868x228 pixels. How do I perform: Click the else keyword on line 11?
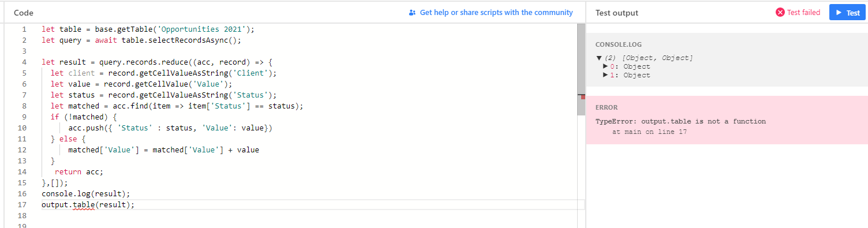pyautogui.click(x=68, y=139)
